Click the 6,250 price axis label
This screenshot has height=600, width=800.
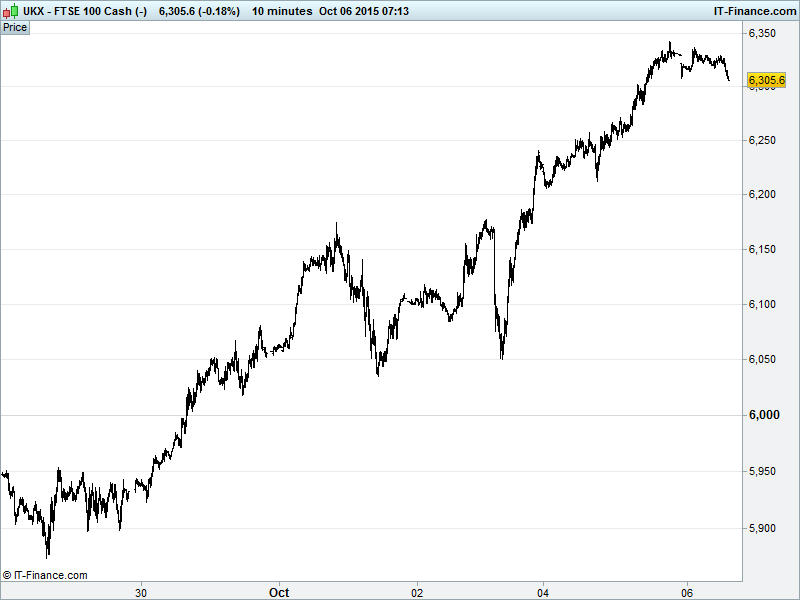click(763, 141)
